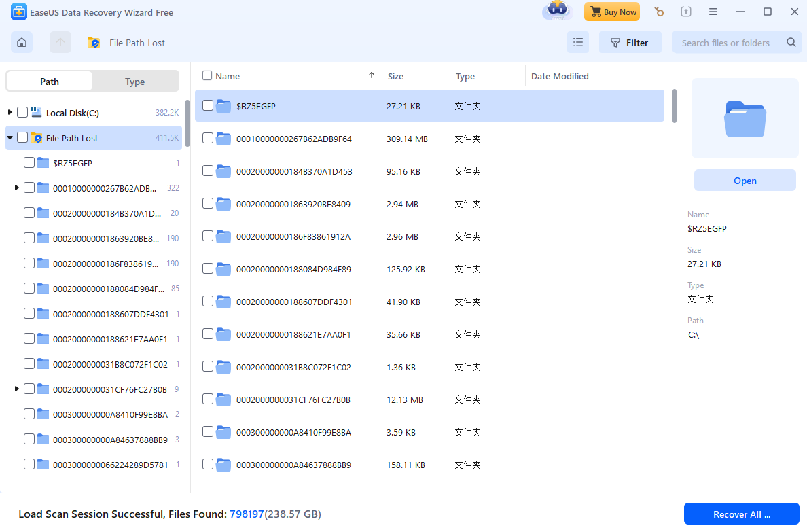Click the scan session key icon
The width and height of the screenshot is (807, 532).
(659, 12)
